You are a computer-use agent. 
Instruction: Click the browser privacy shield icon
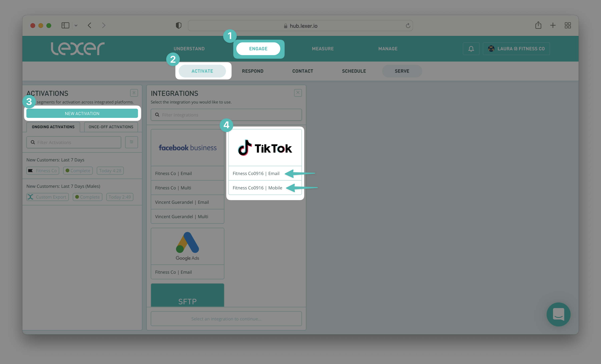tap(179, 25)
